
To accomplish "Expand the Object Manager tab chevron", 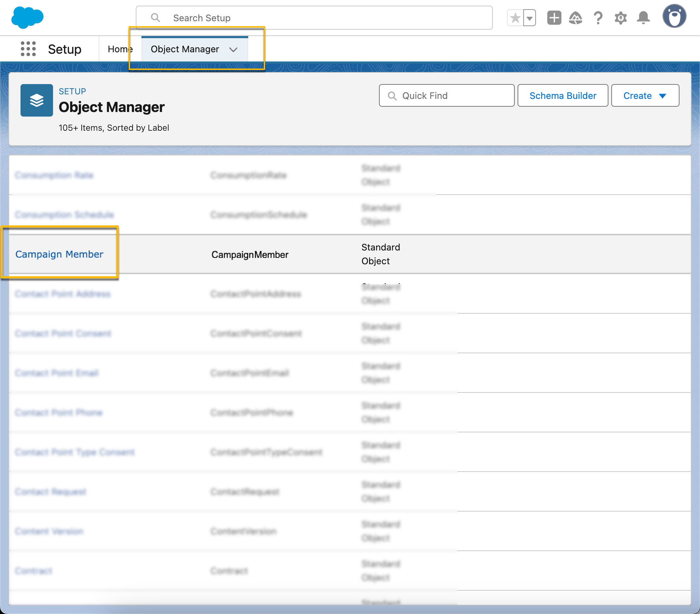I will (234, 50).
